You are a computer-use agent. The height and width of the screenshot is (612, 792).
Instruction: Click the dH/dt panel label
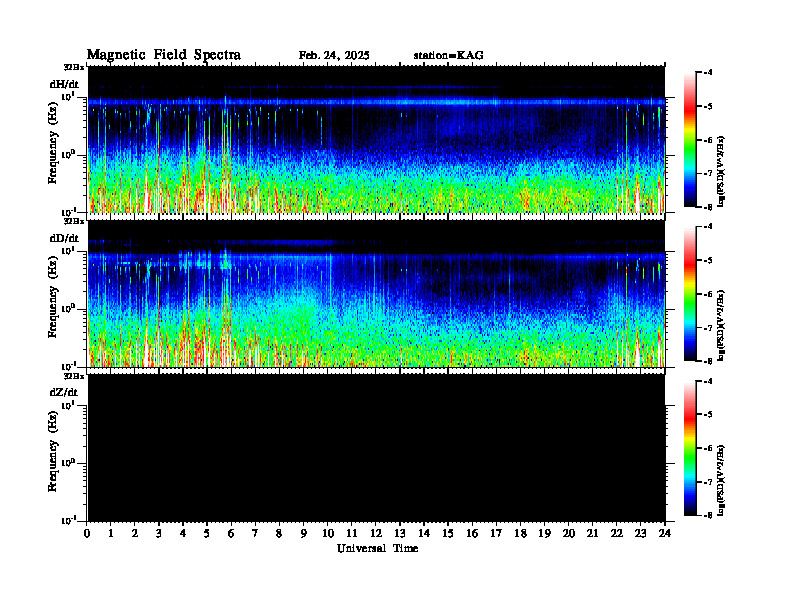click(64, 84)
